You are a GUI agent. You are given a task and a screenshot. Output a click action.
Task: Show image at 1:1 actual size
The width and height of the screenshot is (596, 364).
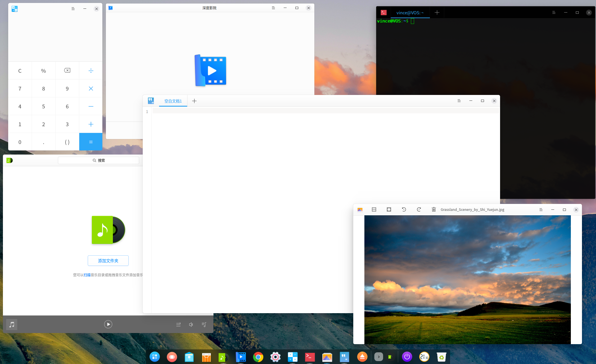pos(374,209)
